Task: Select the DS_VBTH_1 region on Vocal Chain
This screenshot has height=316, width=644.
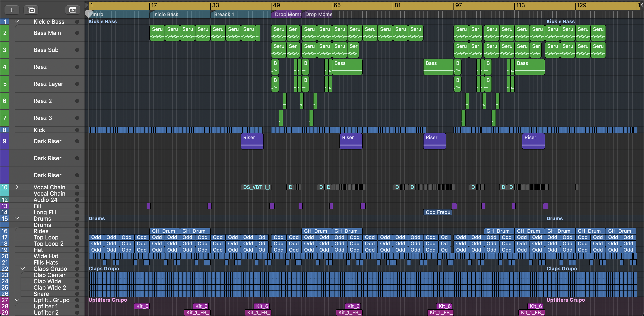Action: click(x=256, y=187)
